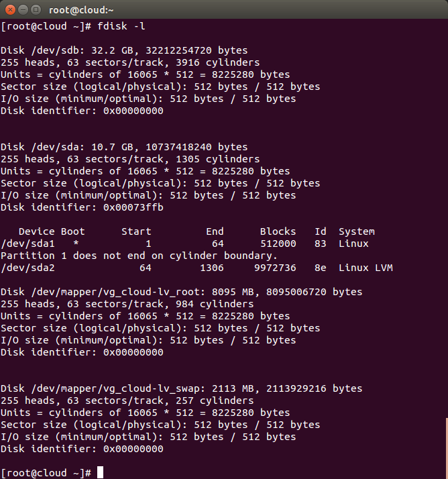Click the terminal cursor block at the prompt
Image resolution: width=448 pixels, height=479 pixels.
point(100,472)
